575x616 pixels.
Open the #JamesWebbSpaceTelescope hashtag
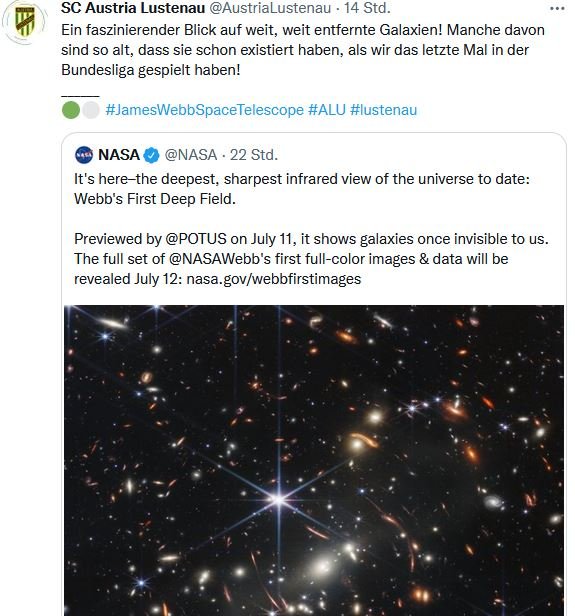click(x=205, y=110)
